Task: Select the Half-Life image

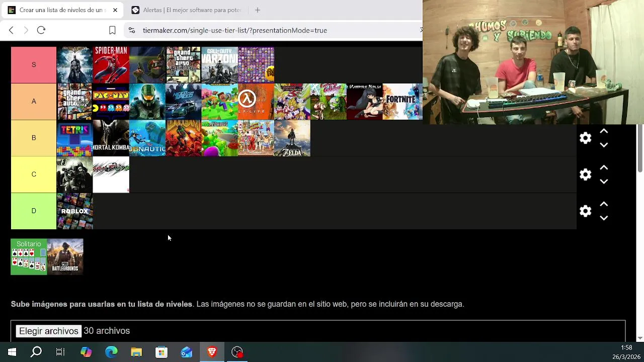Action: 256,102
